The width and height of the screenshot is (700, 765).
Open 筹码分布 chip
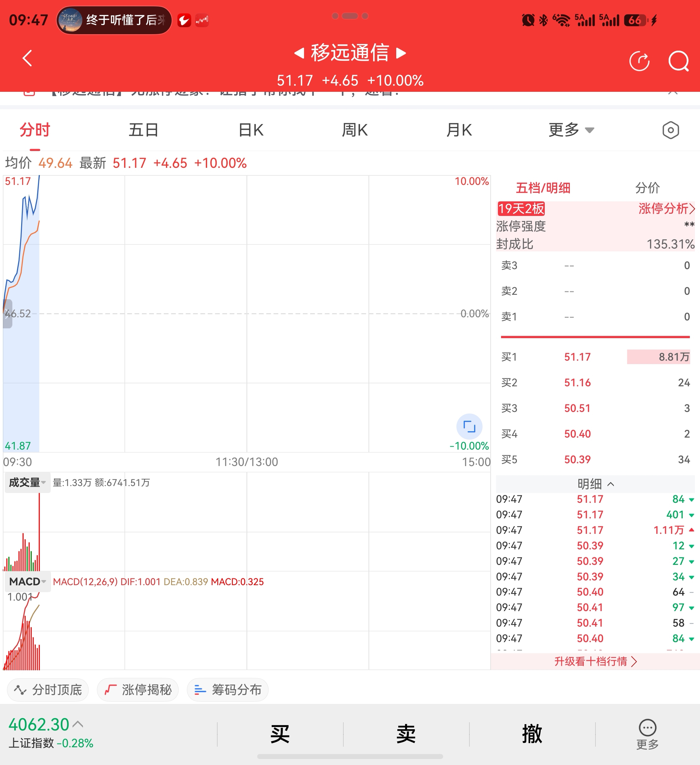[x=228, y=690]
